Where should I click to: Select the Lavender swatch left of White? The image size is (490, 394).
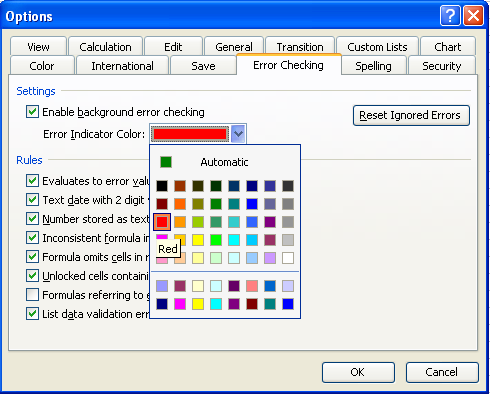(270, 258)
